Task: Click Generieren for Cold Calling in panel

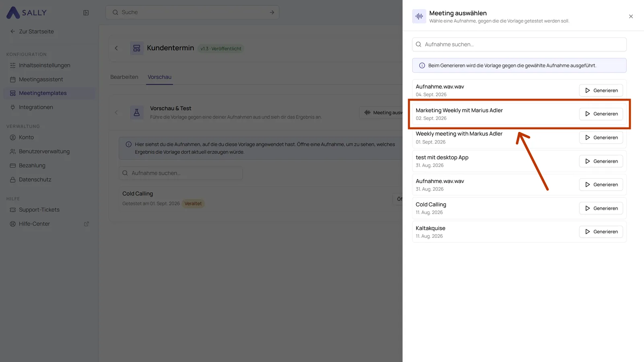Action: [601, 208]
